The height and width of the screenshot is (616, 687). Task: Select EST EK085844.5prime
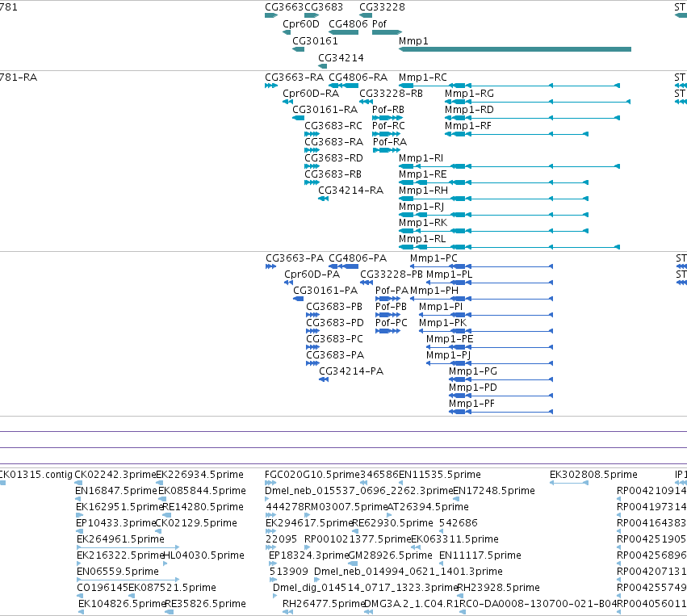tap(161, 499)
